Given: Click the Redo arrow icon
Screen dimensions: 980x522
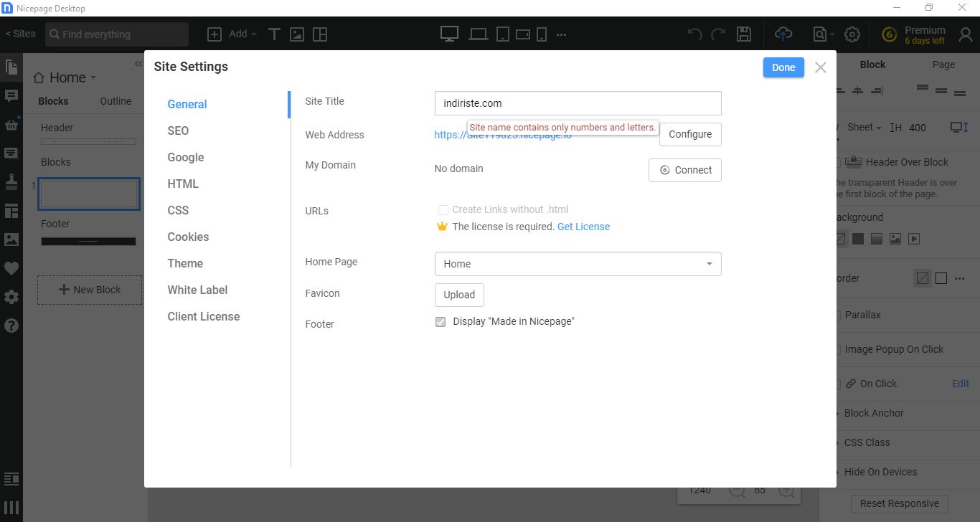Looking at the screenshot, I should tap(718, 34).
